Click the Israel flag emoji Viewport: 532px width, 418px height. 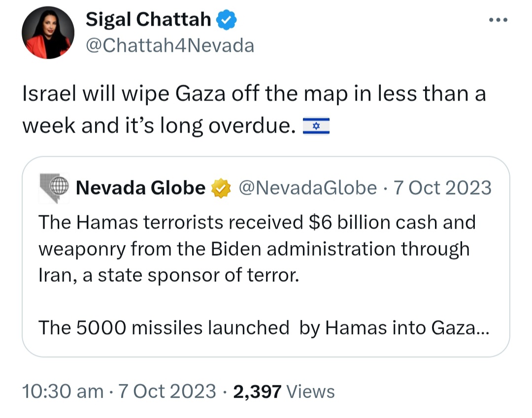point(316,127)
